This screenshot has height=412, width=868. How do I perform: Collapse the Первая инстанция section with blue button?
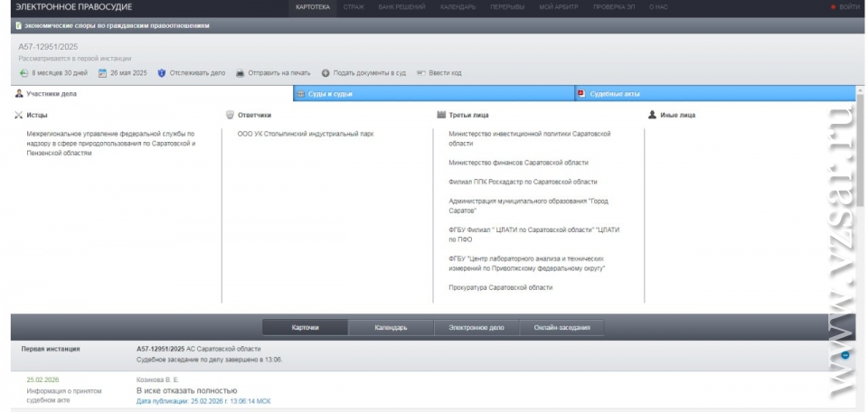844,355
